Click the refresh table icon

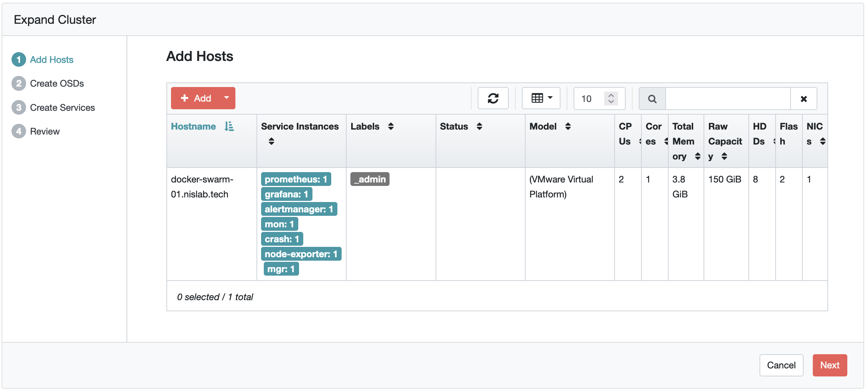click(x=493, y=99)
